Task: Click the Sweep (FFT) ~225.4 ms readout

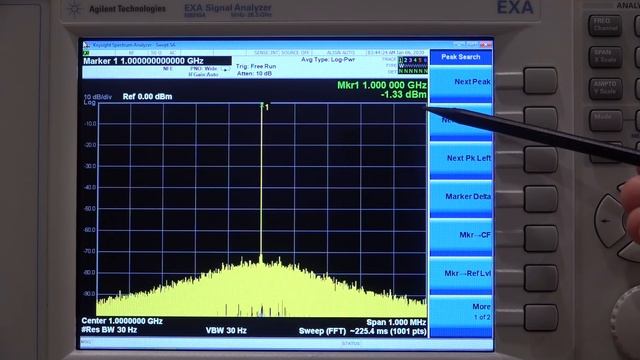Action: pos(362,331)
